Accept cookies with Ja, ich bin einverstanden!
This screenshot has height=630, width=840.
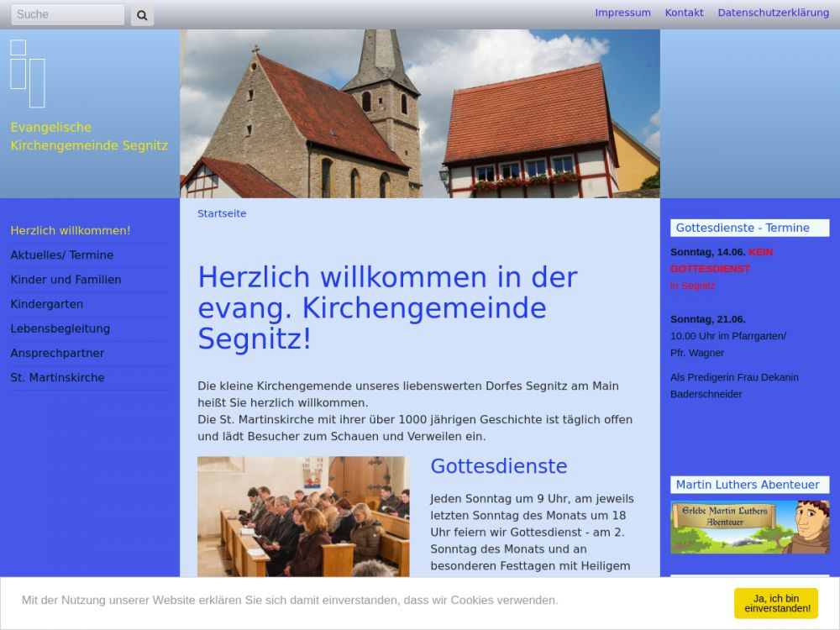775,603
